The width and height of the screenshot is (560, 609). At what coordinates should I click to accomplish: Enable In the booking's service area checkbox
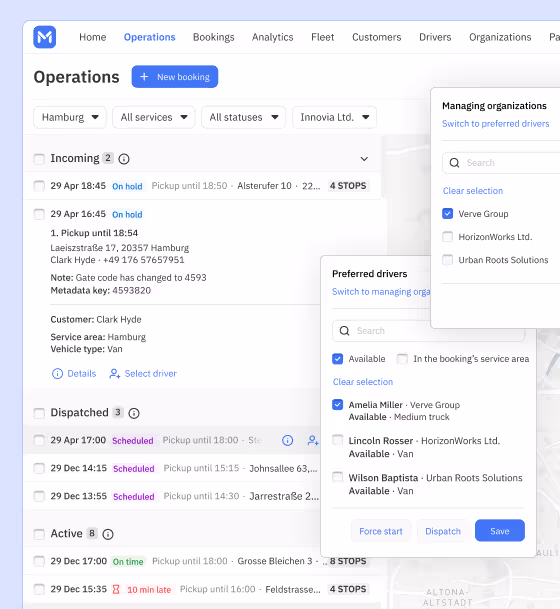(x=402, y=359)
